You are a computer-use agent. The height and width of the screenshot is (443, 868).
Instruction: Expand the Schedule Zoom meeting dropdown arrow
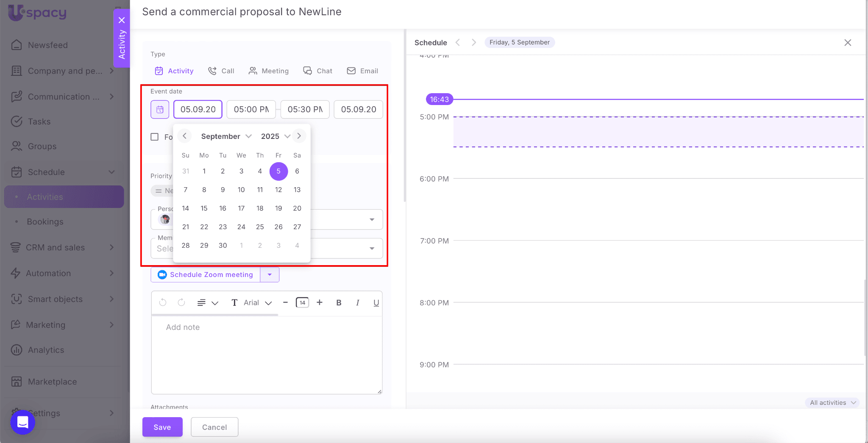click(270, 275)
